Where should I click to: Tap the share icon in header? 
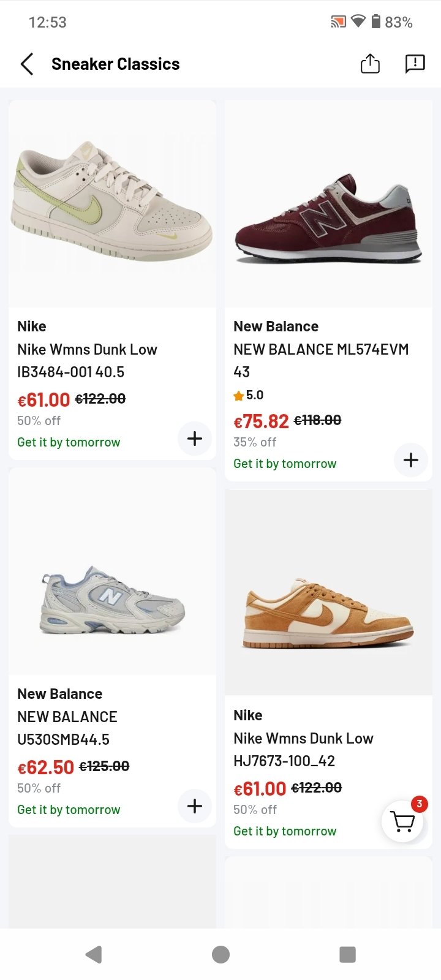coord(370,64)
